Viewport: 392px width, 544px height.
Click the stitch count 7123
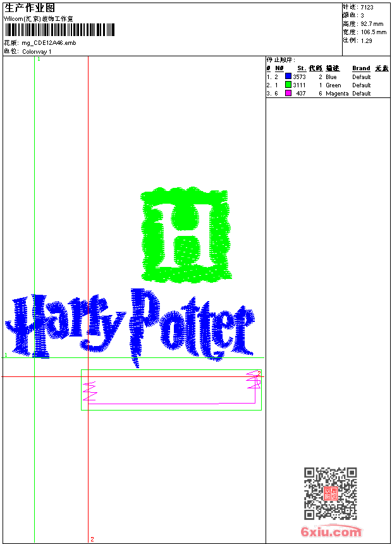[x=367, y=8]
